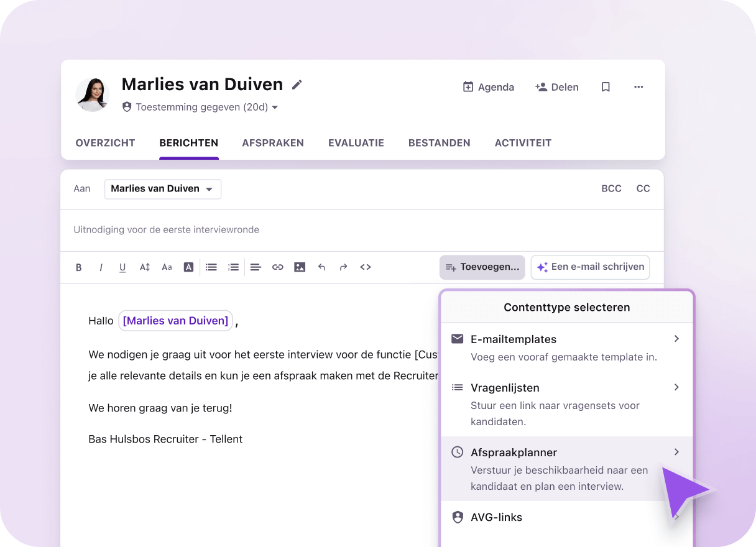This screenshot has height=547, width=756.
Task: Open the recipient dropdown showing Marlies van Duiven
Action: pyautogui.click(x=163, y=189)
